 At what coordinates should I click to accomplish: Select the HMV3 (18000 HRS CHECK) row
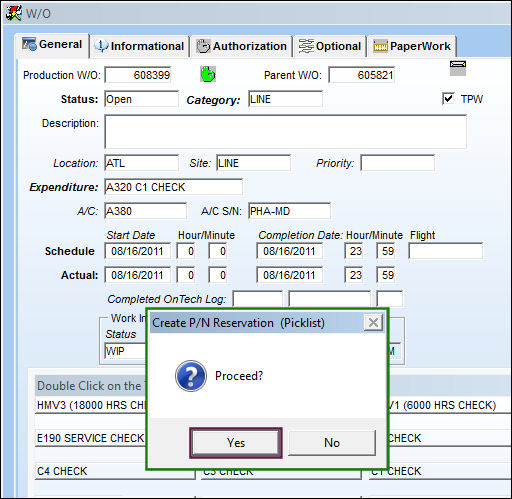(x=91, y=405)
